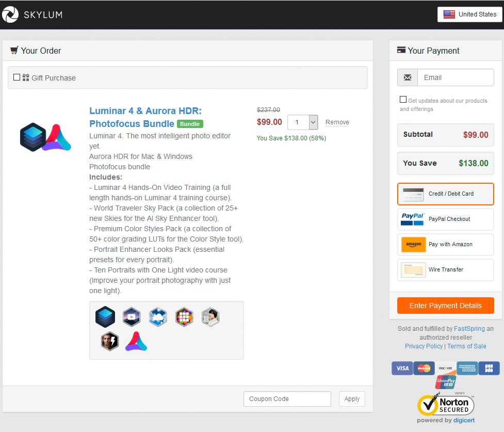
Task: Click the gift icon beside Gift Purchase
Action: pyautogui.click(x=26, y=77)
